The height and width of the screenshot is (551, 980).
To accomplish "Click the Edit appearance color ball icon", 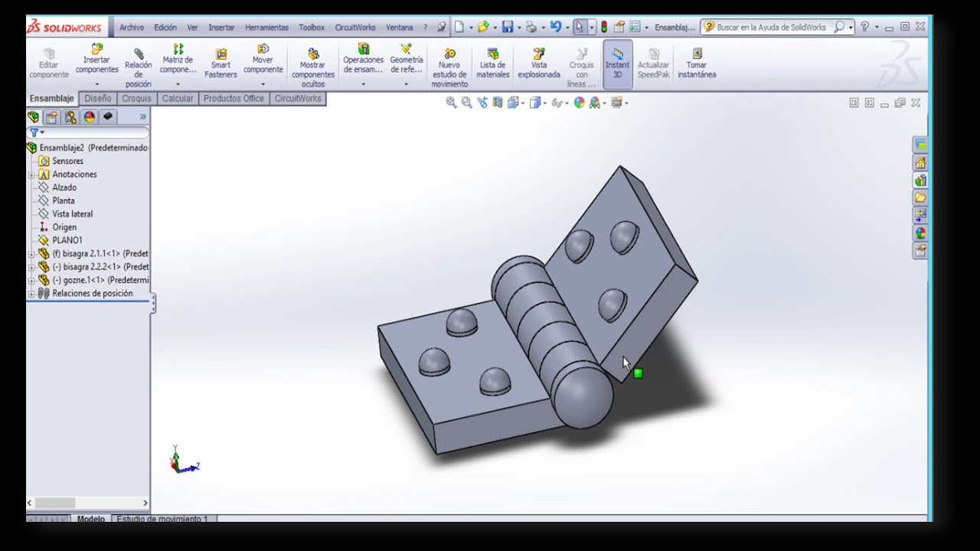I will pos(580,103).
